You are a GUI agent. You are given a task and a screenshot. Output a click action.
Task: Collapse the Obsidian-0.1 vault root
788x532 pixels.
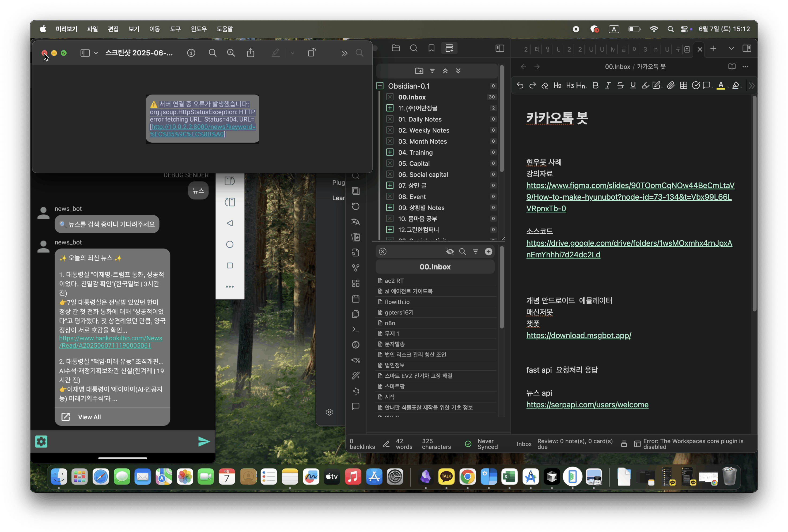coord(380,86)
